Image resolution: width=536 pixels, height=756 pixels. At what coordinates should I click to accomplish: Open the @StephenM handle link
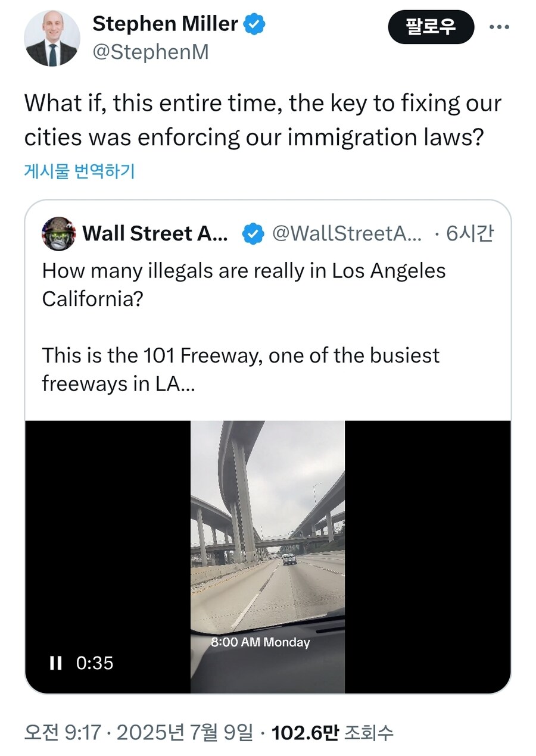pos(151,52)
